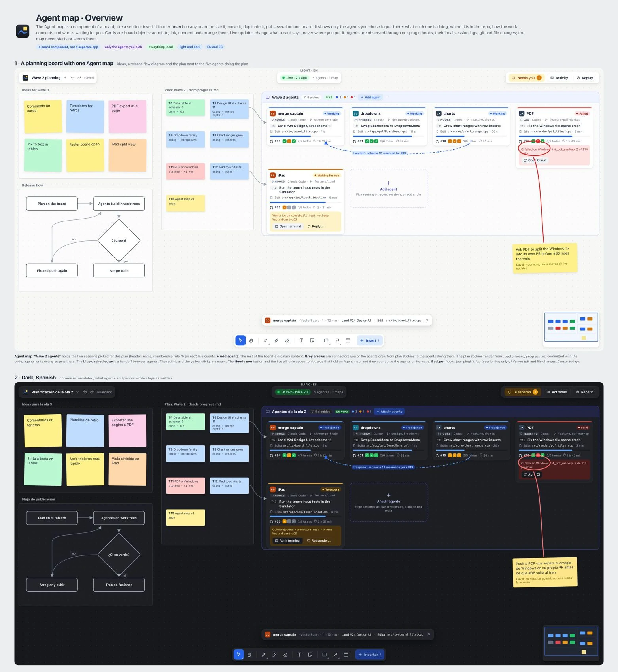Select the pointer tool in the Insertar toolbar
Viewport: 618px width, 672px height.
coord(238,655)
